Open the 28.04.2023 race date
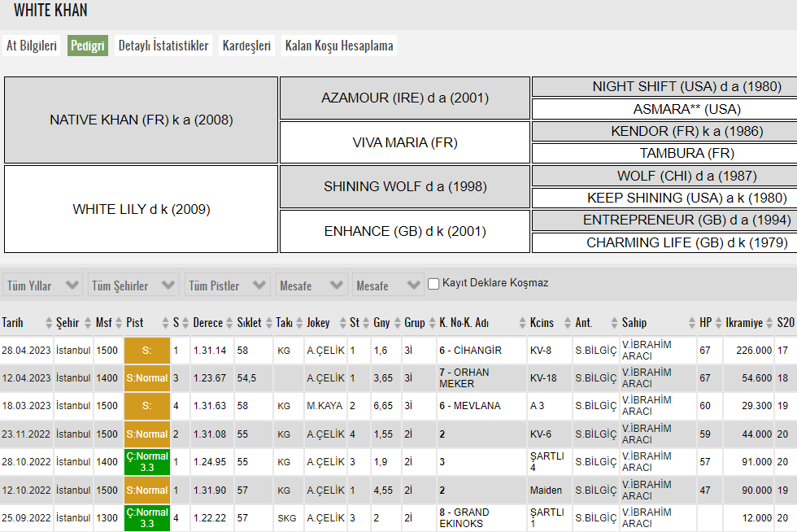Screen dimensions: 797x532 [x=26, y=351]
